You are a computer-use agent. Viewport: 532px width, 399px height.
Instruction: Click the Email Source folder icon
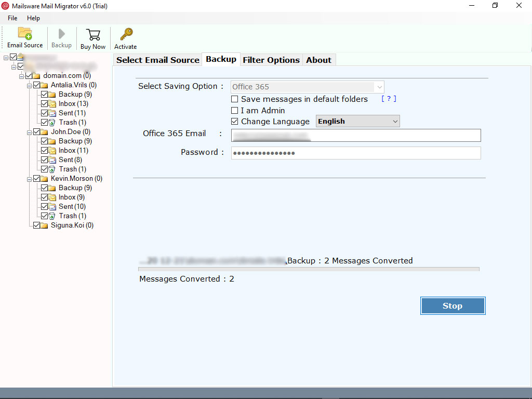[x=25, y=34]
